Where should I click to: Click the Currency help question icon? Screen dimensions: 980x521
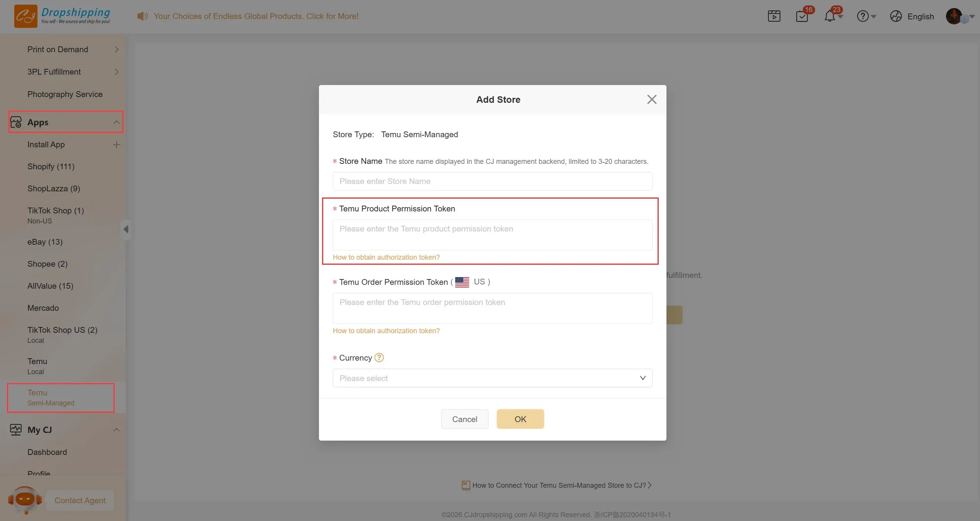[x=379, y=358]
